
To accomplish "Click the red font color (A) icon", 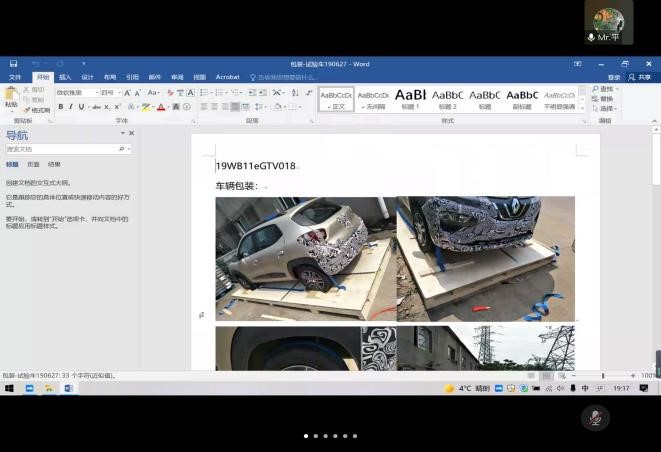I will click(x=161, y=107).
